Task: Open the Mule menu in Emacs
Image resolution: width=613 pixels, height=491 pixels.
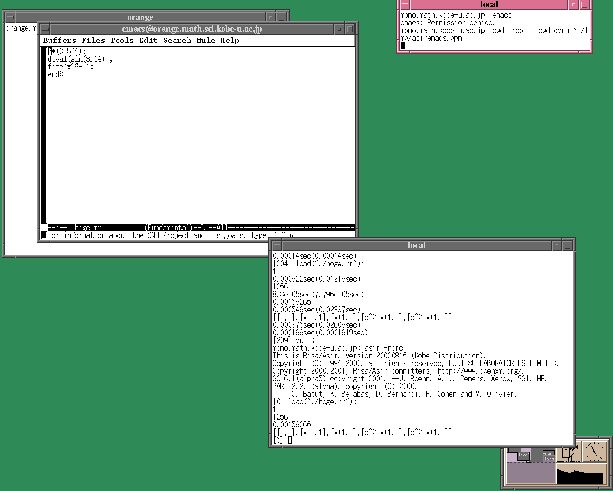Action: [x=206, y=40]
